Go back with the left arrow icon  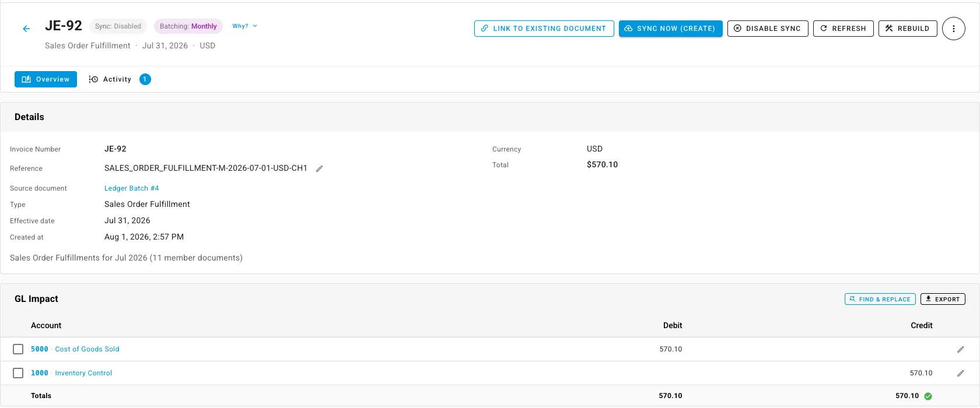pyautogui.click(x=26, y=29)
